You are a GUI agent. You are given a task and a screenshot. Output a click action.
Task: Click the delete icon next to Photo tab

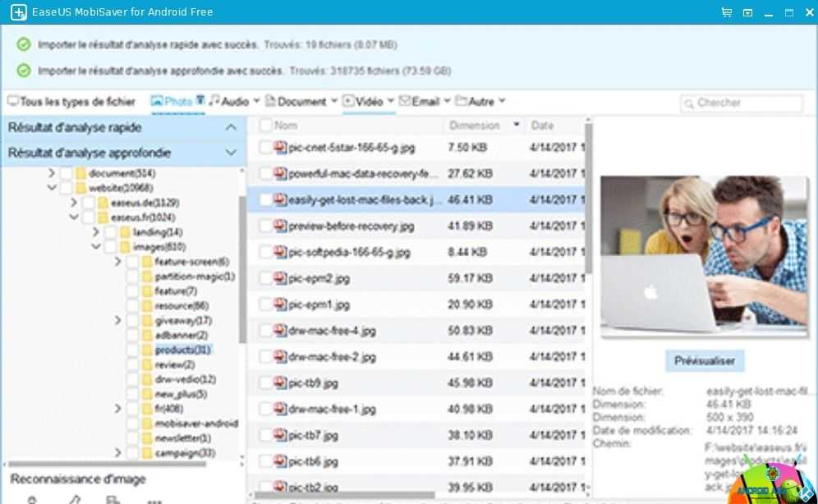pos(200,100)
